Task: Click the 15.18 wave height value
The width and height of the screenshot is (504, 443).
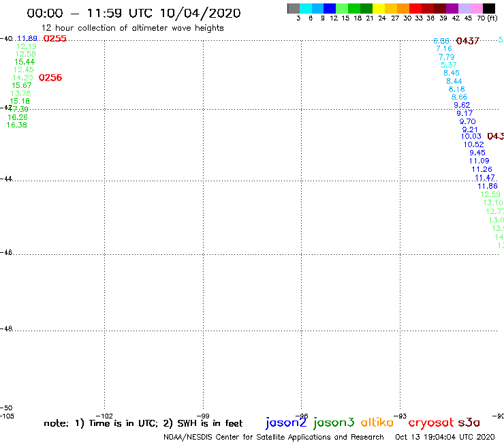Action: click(x=20, y=101)
